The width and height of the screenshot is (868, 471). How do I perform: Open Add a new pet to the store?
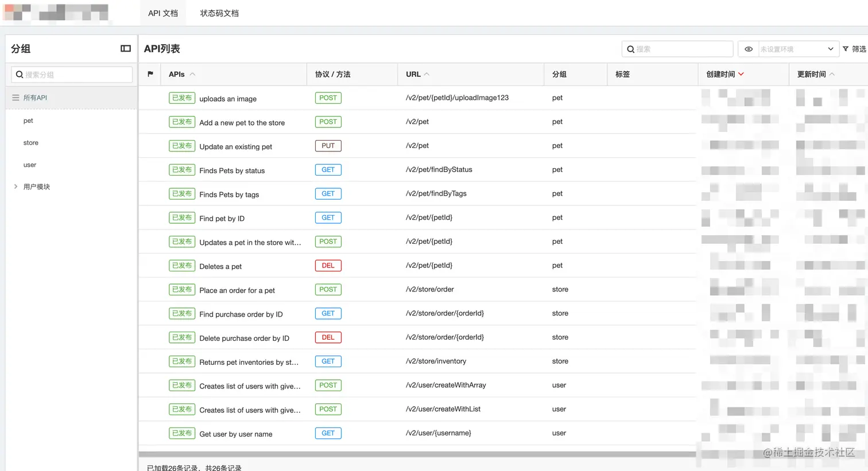tap(242, 123)
